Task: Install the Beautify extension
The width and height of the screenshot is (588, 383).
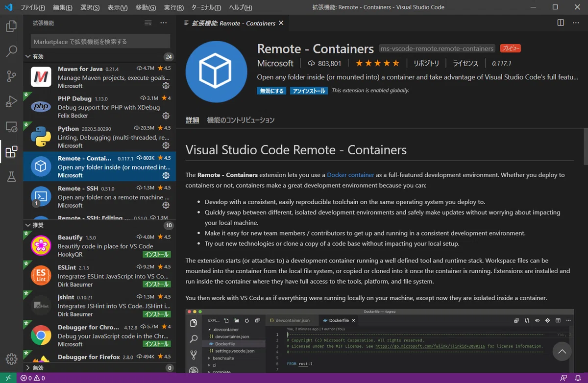Action: pyautogui.click(x=156, y=255)
